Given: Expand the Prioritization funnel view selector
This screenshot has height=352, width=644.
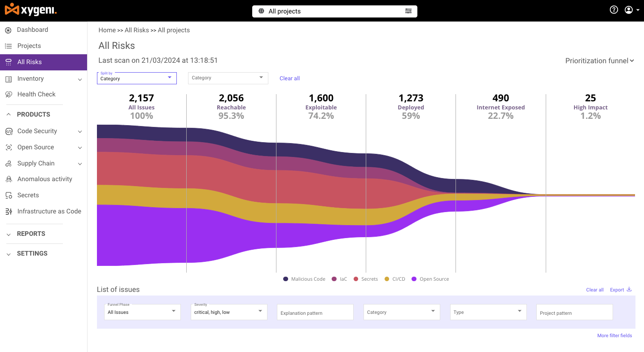Looking at the screenshot, I should [599, 61].
